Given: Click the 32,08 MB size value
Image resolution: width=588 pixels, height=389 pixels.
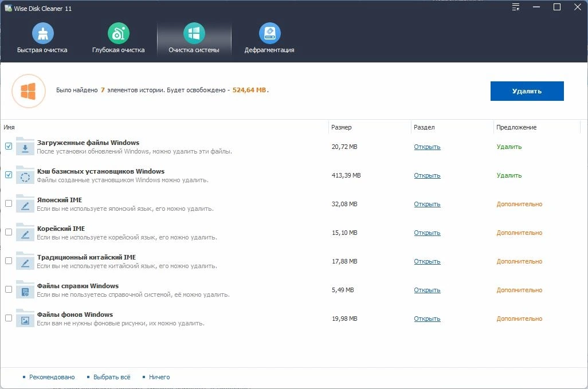Looking at the screenshot, I should pyautogui.click(x=344, y=205).
